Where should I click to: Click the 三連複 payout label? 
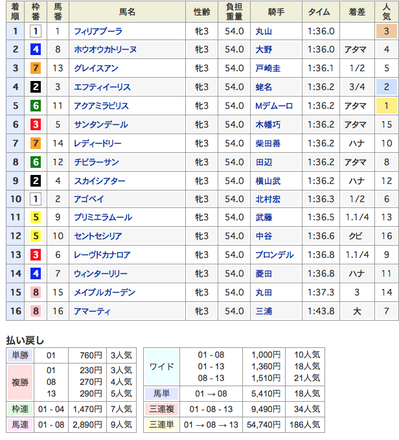tap(162, 409)
